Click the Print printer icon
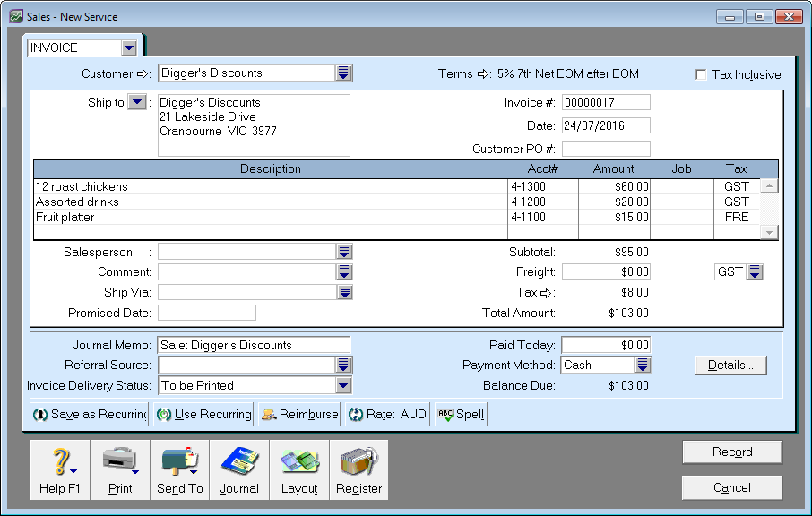The width and height of the screenshot is (812, 516). pyautogui.click(x=119, y=461)
